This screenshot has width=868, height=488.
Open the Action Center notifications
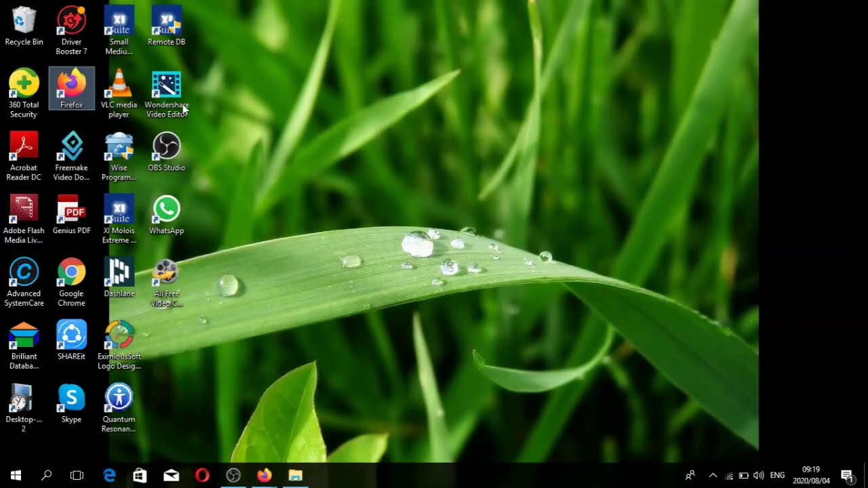pyautogui.click(x=847, y=475)
